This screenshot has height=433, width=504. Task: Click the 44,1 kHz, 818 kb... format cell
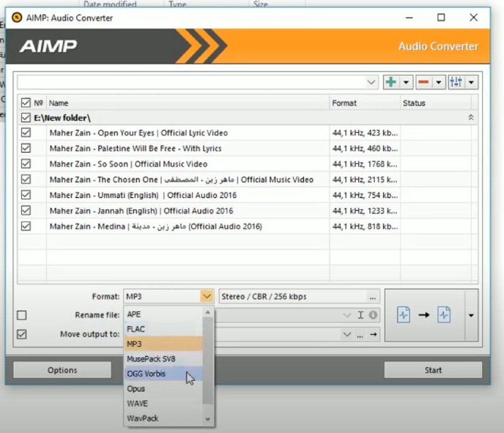tap(365, 226)
